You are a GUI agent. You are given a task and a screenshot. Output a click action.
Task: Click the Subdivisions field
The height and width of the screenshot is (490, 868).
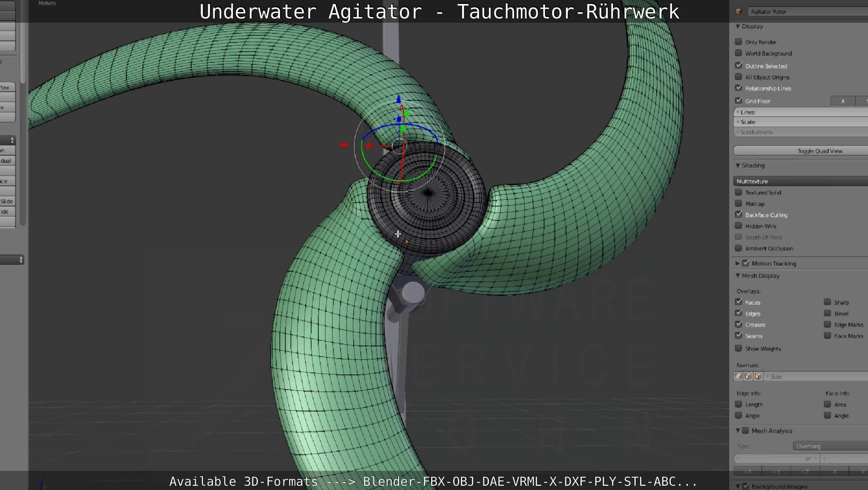pos(801,132)
